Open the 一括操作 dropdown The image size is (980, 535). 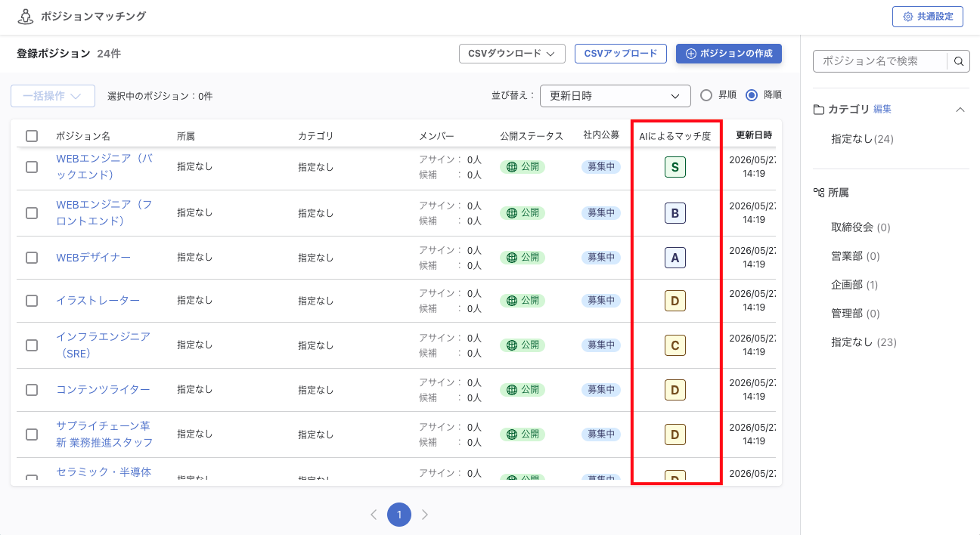point(53,96)
